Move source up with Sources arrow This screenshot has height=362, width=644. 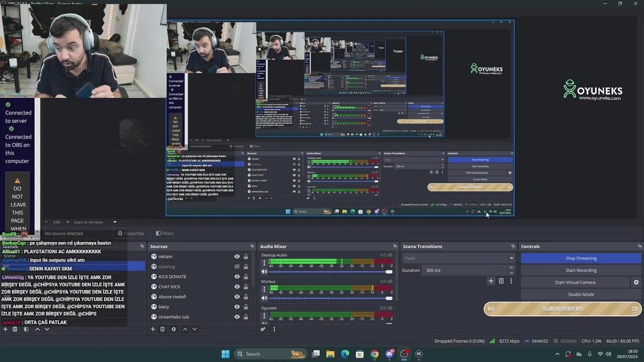(x=185, y=329)
